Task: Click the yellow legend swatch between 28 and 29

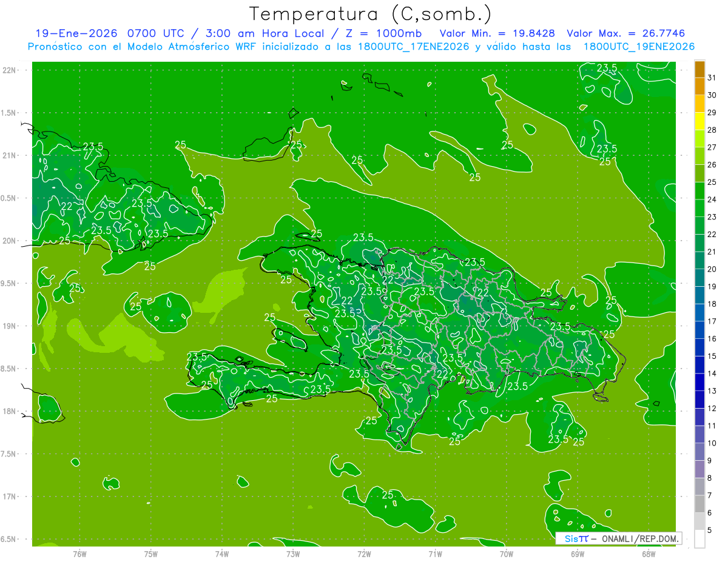Action: 699,121
